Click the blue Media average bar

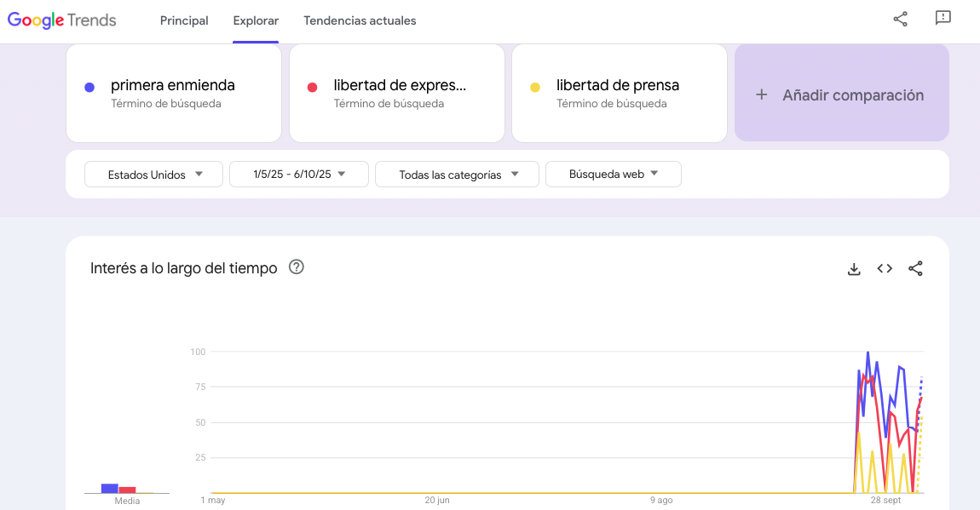tap(109, 488)
